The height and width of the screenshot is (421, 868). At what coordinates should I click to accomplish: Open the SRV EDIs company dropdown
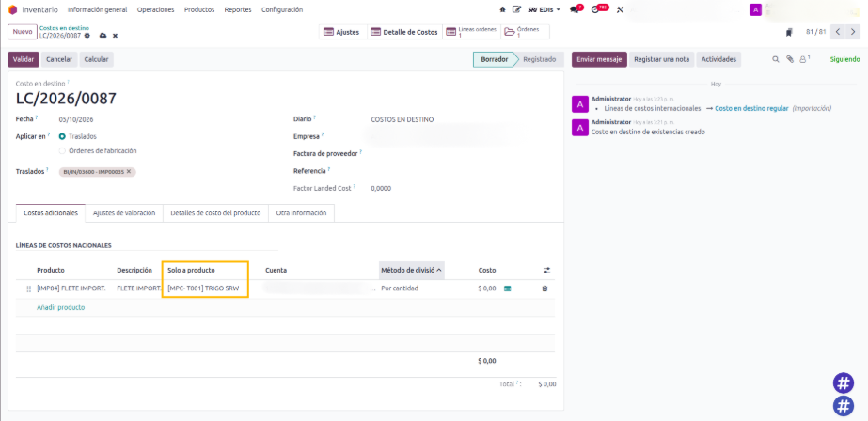[x=544, y=9]
